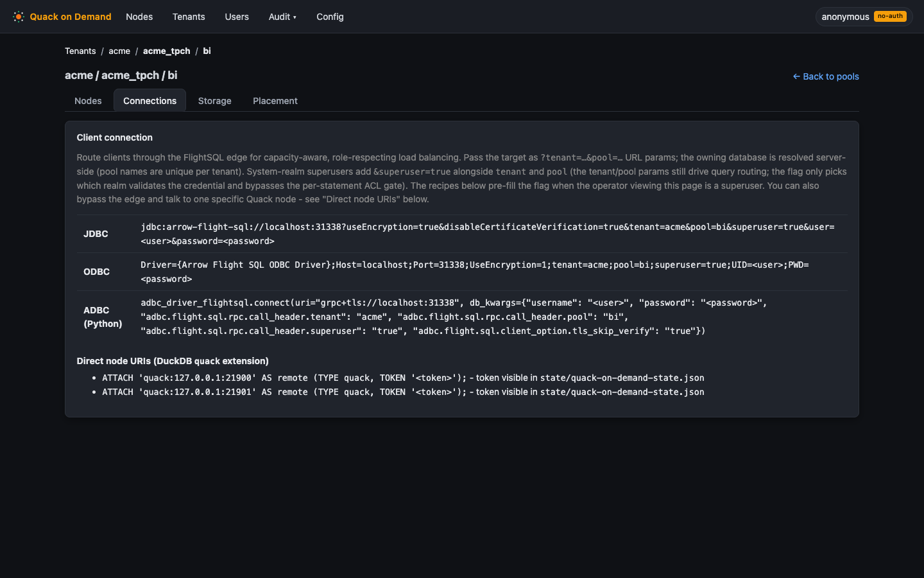Go to the Nodes page in top navigation

(x=139, y=17)
